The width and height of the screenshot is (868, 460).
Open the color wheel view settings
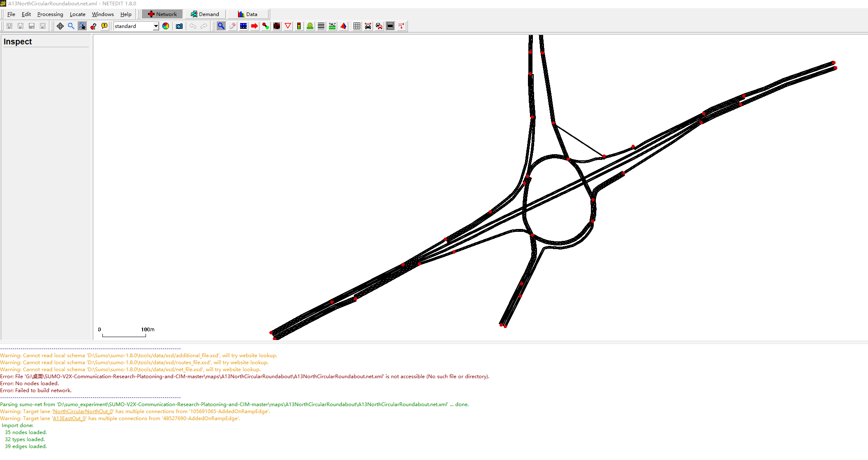(166, 26)
